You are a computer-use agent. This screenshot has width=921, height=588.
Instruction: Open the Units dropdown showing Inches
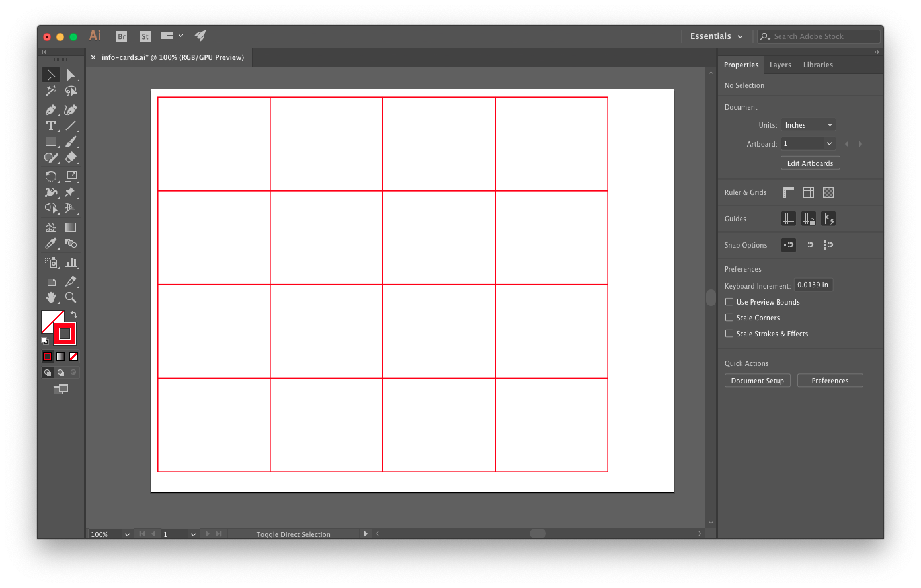tap(809, 125)
